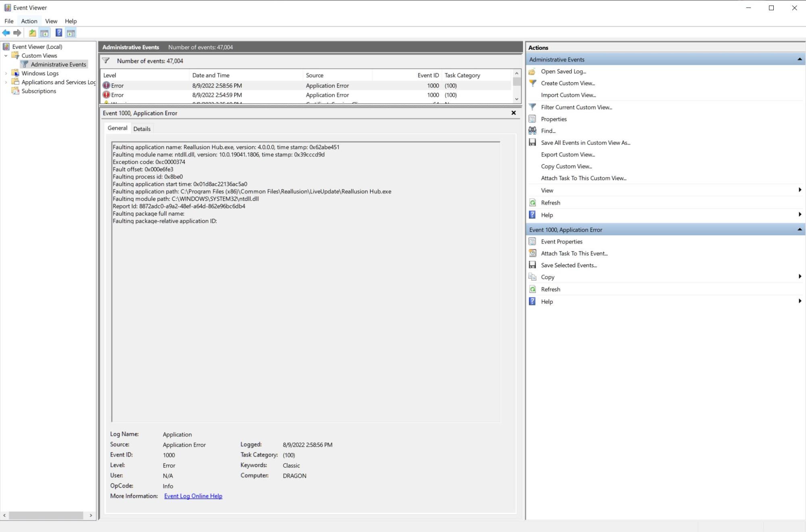
Task: Open Event Log Online Help link
Action: (x=193, y=496)
